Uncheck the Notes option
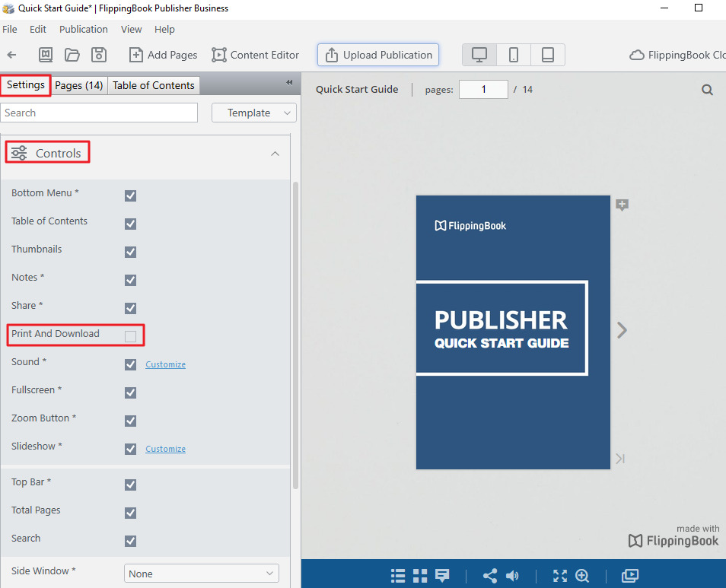 (131, 281)
